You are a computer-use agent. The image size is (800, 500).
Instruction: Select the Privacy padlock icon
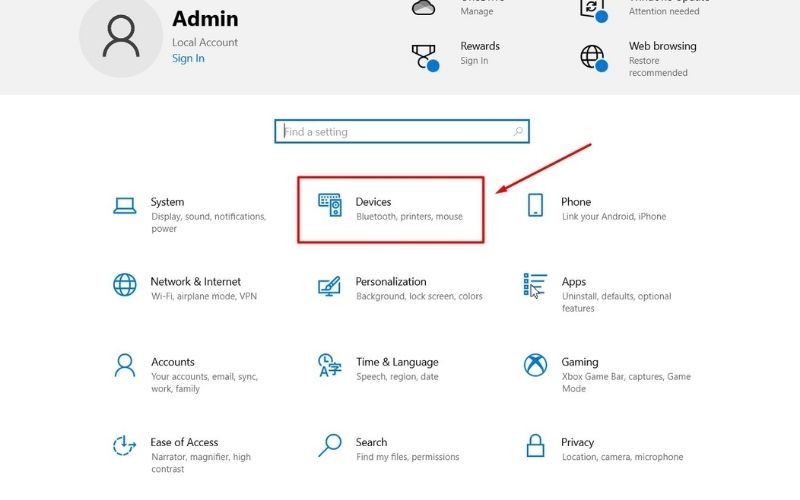pyautogui.click(x=535, y=445)
